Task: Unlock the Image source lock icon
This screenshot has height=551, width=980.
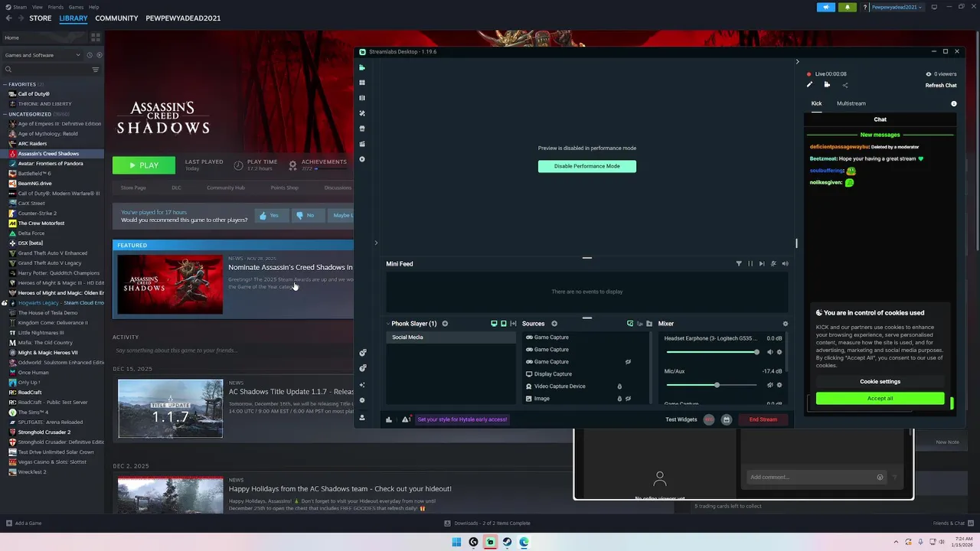Action: (x=619, y=399)
